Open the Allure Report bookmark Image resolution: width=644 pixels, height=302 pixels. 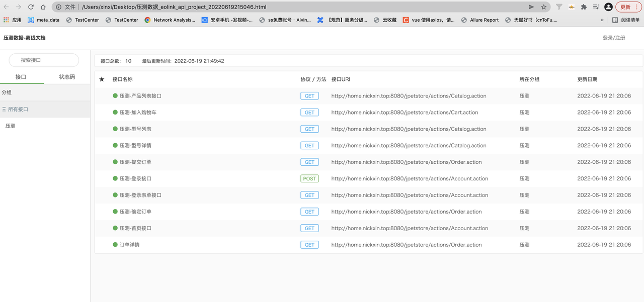(x=480, y=20)
